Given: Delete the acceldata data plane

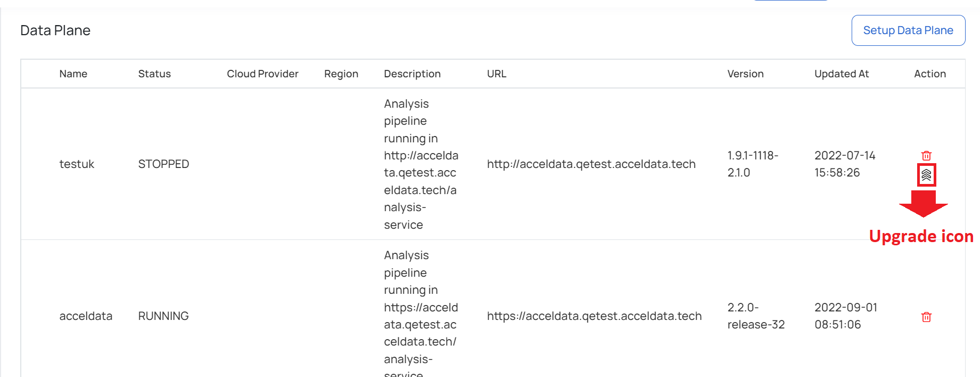Looking at the screenshot, I should [926, 317].
